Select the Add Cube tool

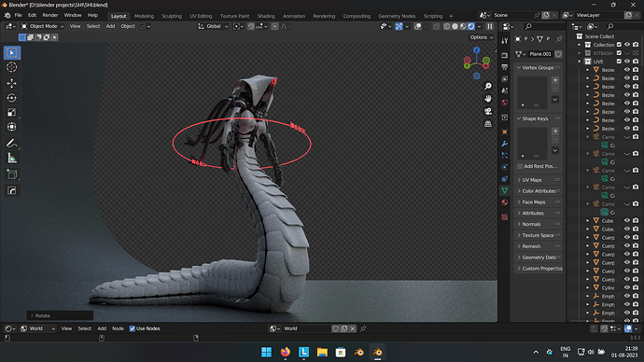[12, 174]
